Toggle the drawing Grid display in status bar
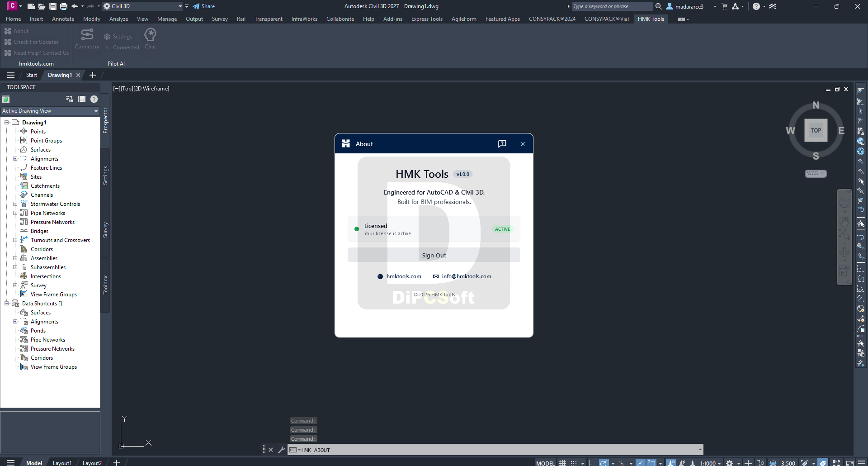This screenshot has width=868, height=466. pyautogui.click(x=562, y=463)
